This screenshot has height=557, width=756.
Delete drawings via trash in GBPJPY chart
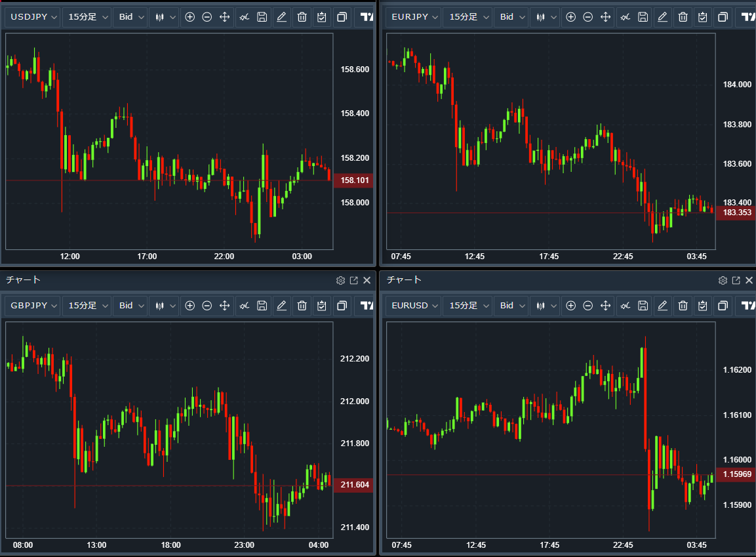tap(302, 306)
